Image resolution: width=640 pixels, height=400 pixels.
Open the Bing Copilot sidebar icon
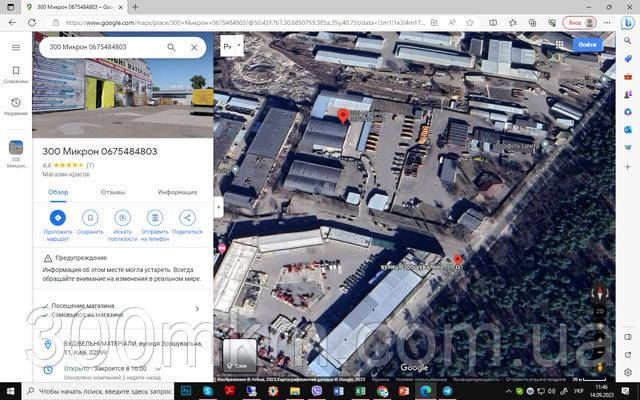[628, 23]
